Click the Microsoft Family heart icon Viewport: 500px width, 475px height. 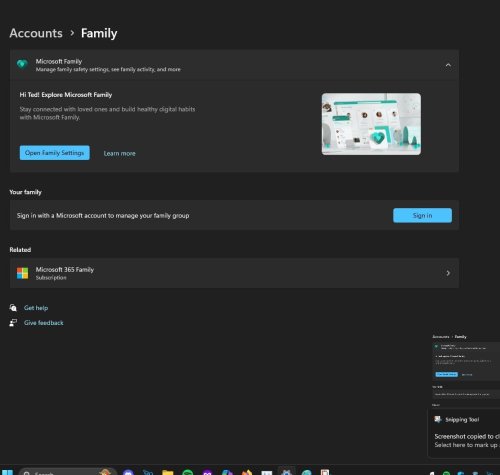22,64
